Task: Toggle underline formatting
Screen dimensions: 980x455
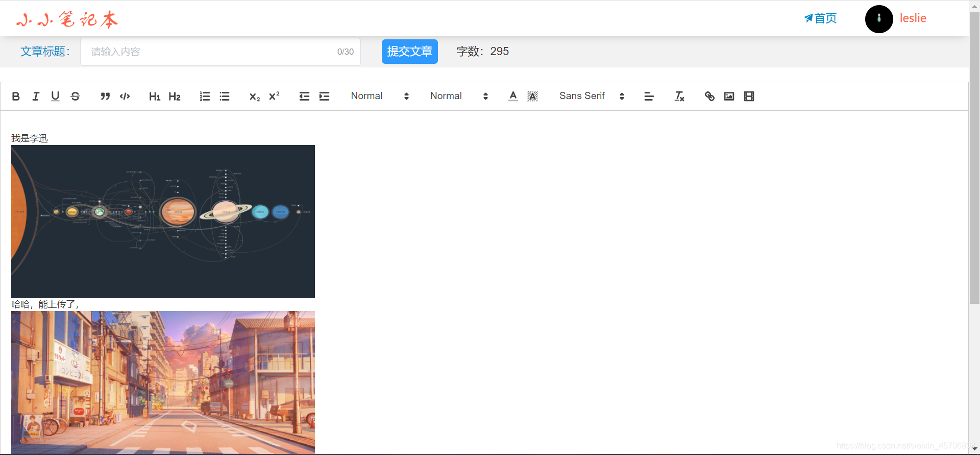Action: (55, 96)
